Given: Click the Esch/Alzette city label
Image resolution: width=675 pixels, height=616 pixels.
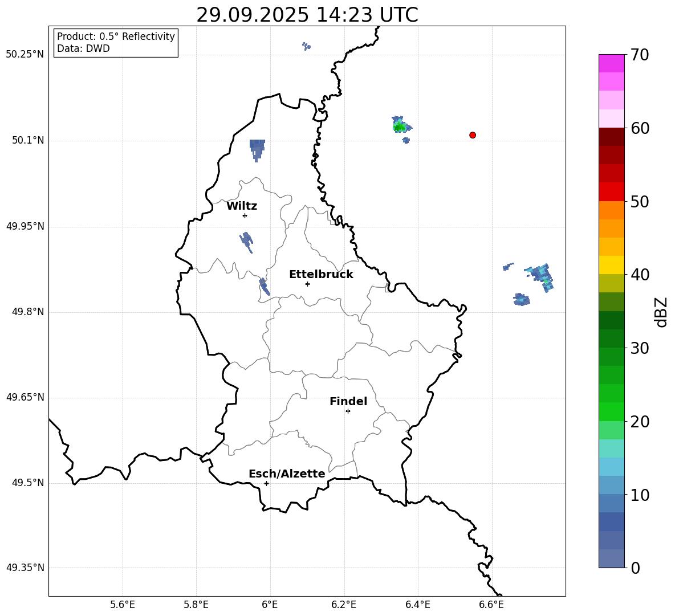Looking at the screenshot, I should point(287,474).
